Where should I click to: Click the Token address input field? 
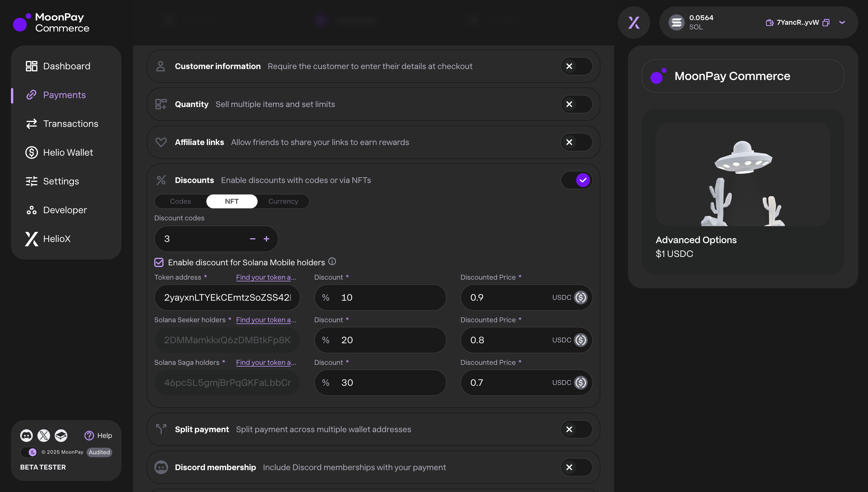(227, 298)
